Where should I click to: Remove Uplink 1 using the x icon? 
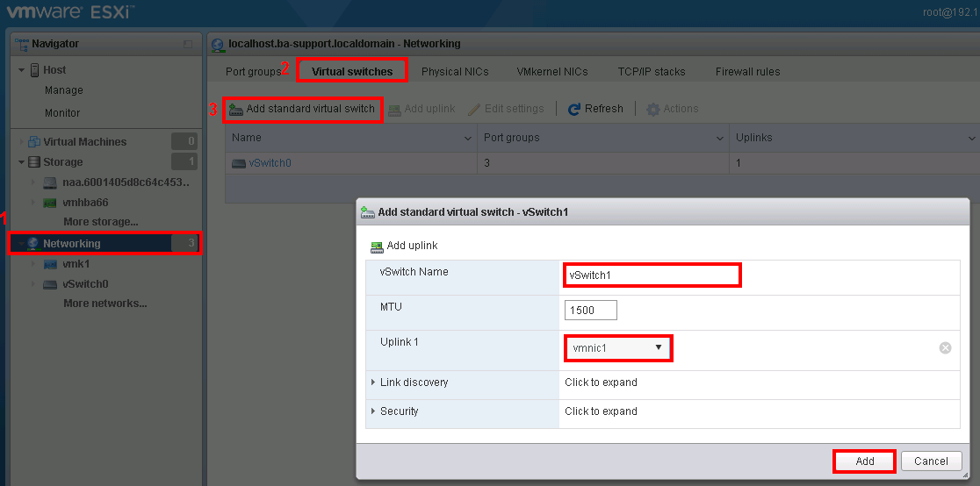tap(945, 347)
